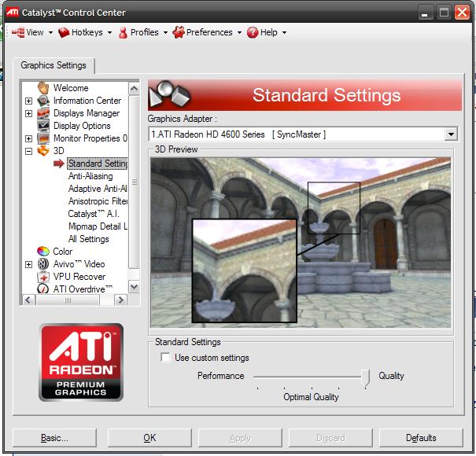Switch to Basic view button
476x456 pixels.
point(54,438)
